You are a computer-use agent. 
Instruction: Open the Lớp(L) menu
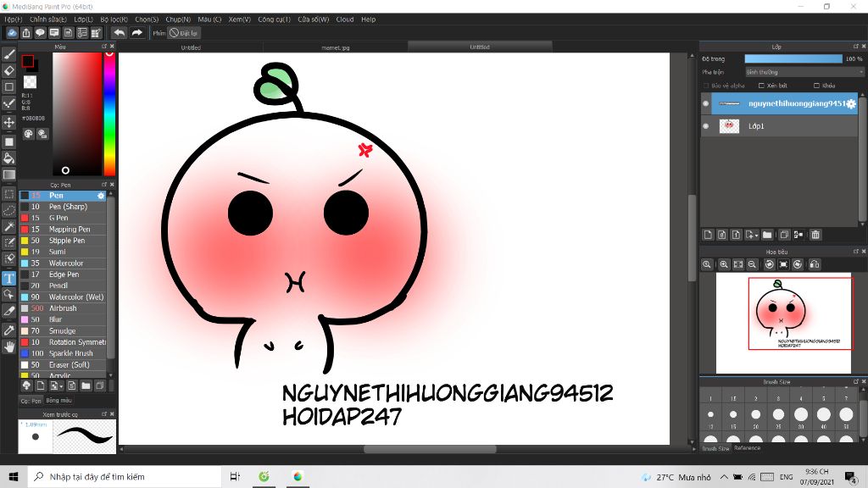[x=84, y=19]
